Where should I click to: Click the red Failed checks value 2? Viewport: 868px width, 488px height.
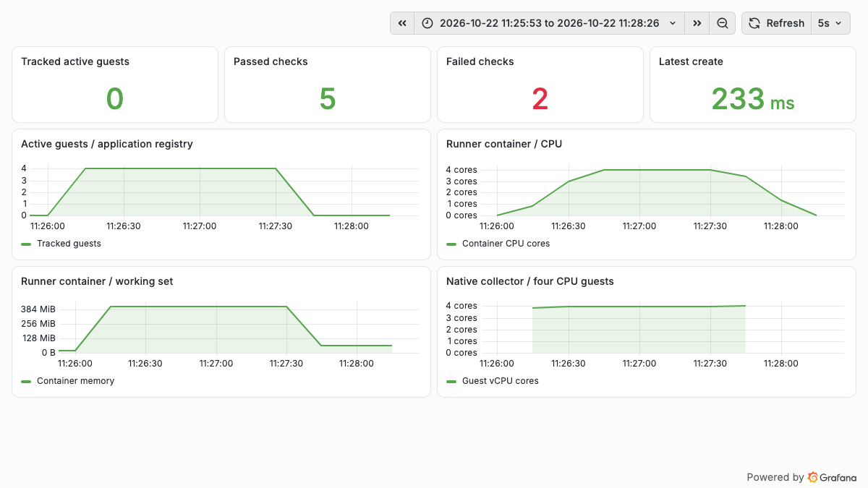540,99
